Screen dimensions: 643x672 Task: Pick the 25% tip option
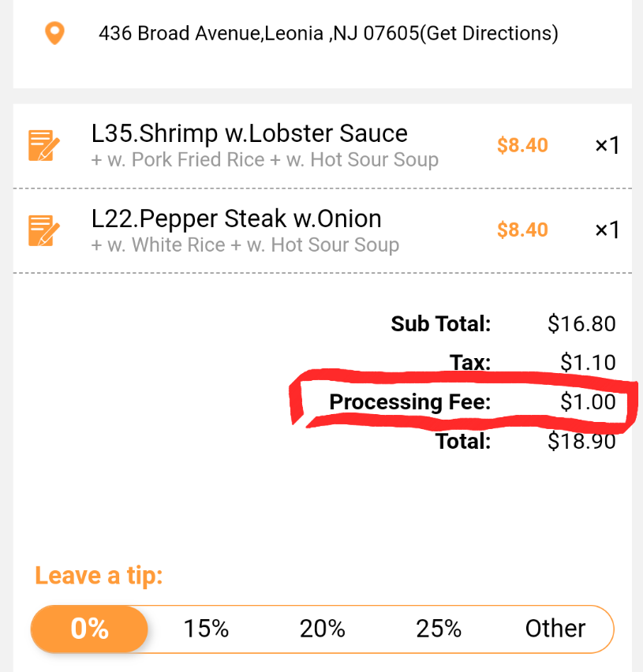coord(439,629)
